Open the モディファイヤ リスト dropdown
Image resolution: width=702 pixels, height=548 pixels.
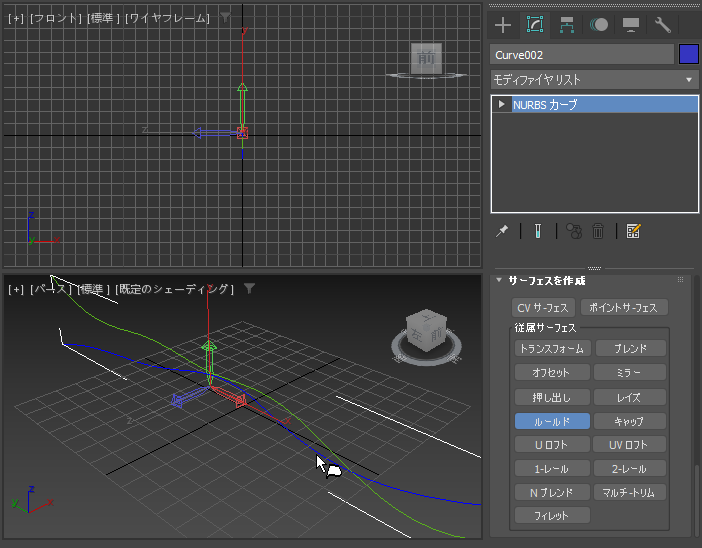pos(594,80)
